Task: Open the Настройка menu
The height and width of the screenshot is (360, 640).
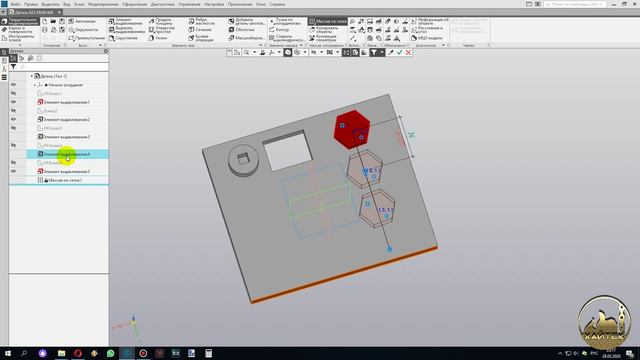Action: 214,4
